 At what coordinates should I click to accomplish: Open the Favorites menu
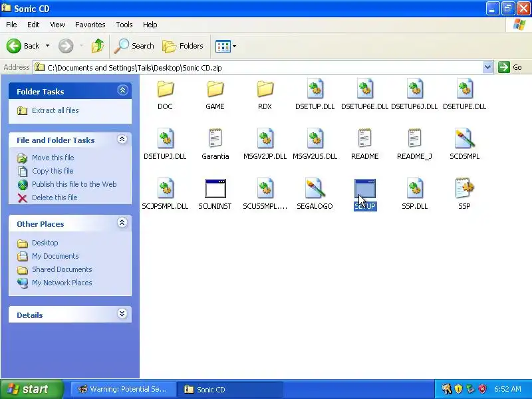coord(90,25)
